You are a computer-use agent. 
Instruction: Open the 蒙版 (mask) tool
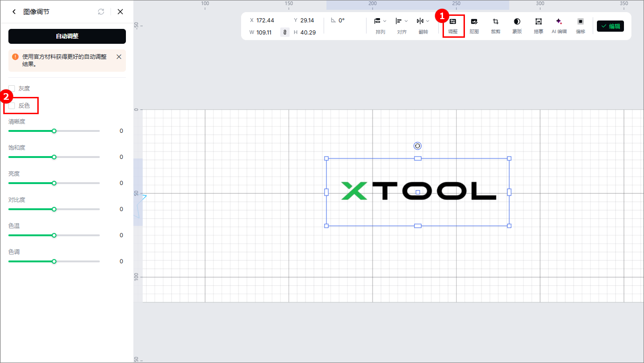click(517, 25)
